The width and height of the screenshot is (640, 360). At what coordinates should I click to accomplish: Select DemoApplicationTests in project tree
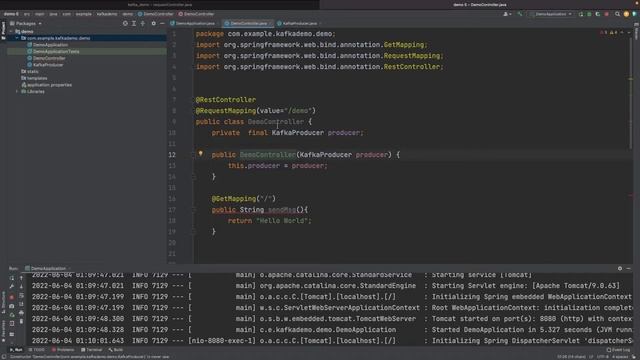53,51
